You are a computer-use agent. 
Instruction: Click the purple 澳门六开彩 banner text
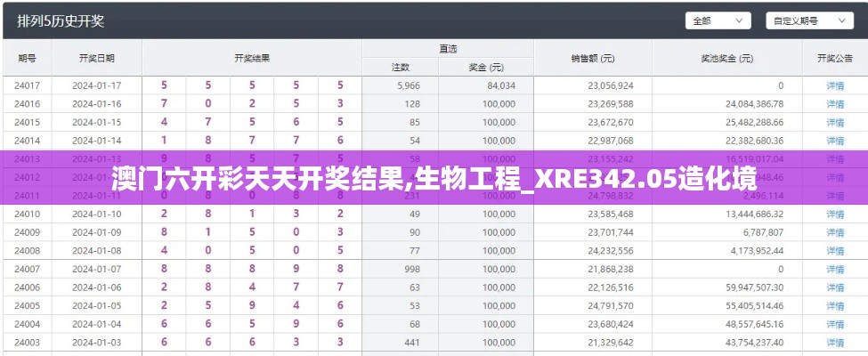click(x=434, y=178)
